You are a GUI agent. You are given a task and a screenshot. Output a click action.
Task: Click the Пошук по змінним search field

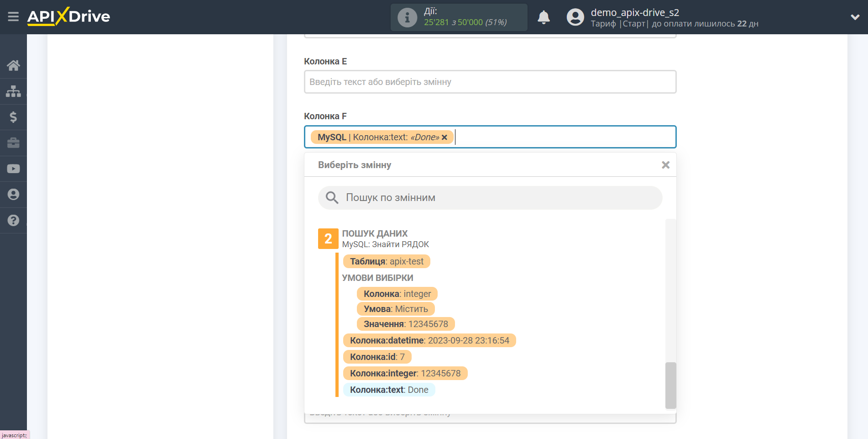point(490,198)
